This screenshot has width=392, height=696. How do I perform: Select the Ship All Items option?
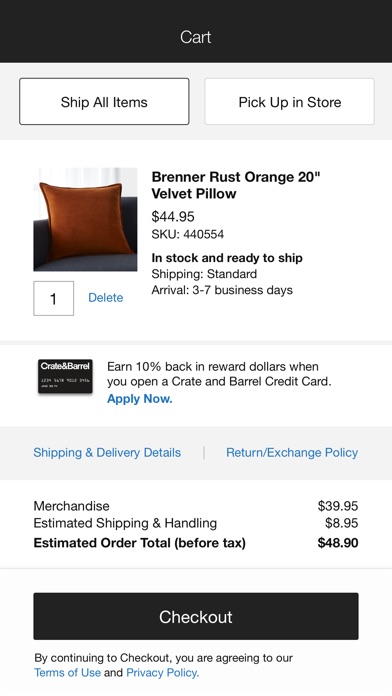pyautogui.click(x=104, y=102)
